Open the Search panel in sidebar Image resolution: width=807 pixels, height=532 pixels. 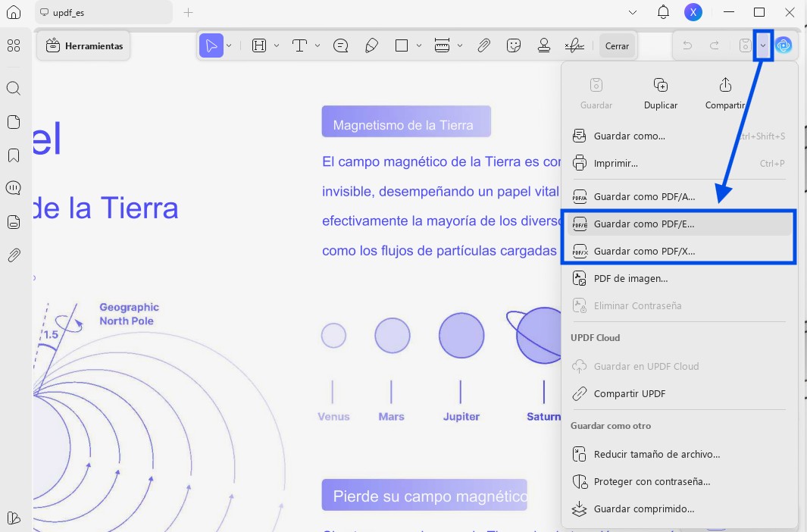point(14,89)
